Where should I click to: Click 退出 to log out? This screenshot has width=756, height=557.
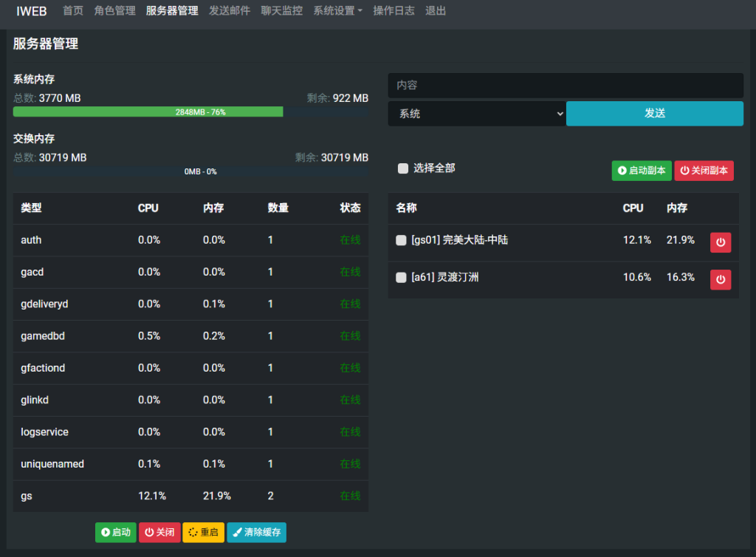click(436, 10)
